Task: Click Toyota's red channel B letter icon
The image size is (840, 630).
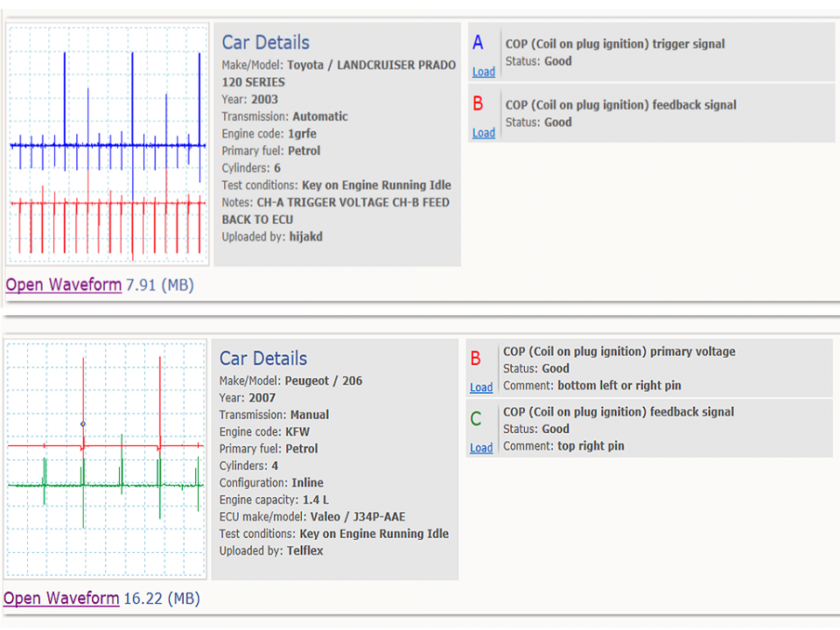Action: coord(478,103)
